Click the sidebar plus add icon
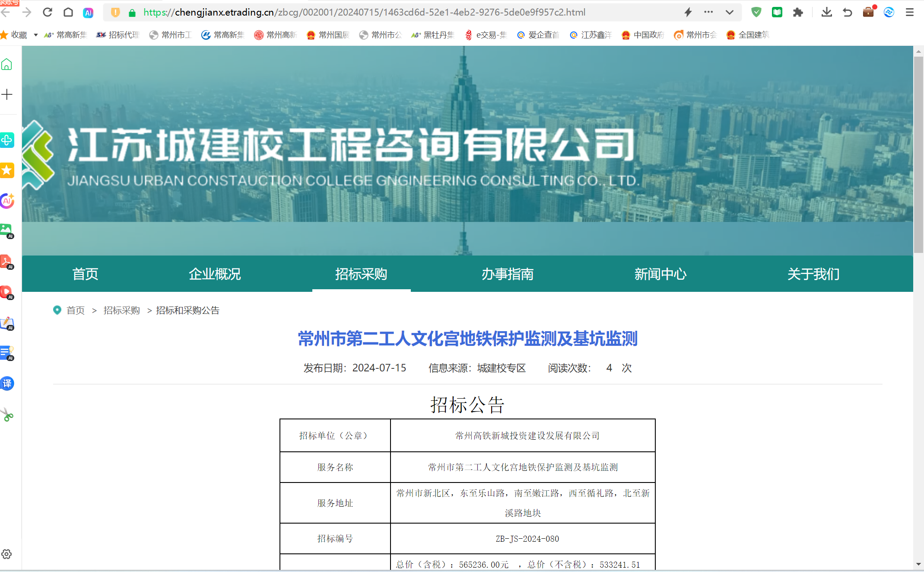 pyautogui.click(x=7, y=94)
